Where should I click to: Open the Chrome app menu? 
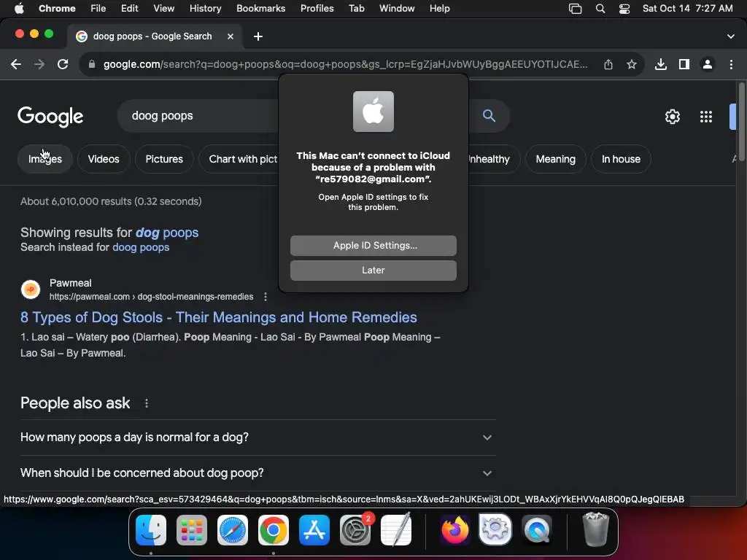click(57, 9)
